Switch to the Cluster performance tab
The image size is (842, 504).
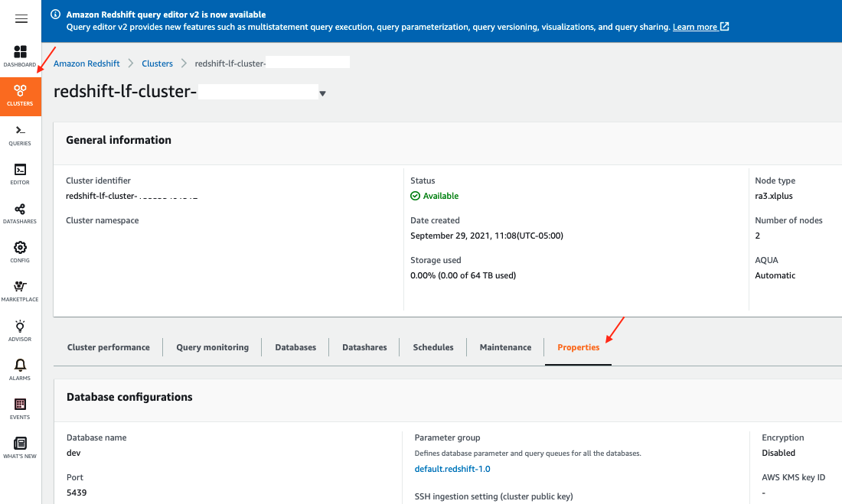pos(109,347)
